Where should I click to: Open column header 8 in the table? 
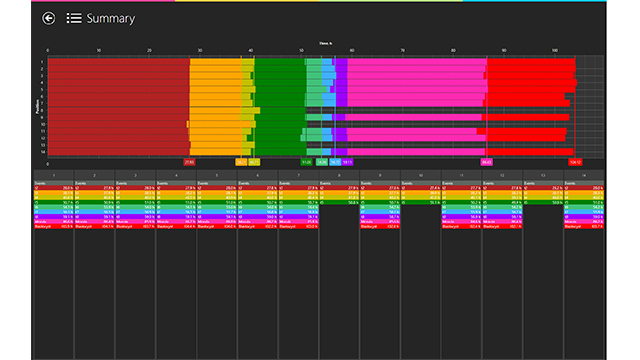point(339,175)
